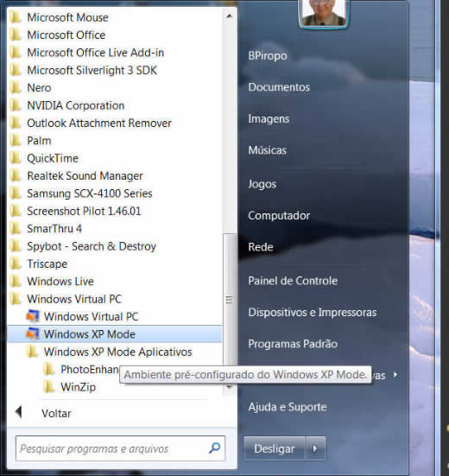Click the Desligar button
This screenshot has width=449, height=476.
(x=275, y=448)
